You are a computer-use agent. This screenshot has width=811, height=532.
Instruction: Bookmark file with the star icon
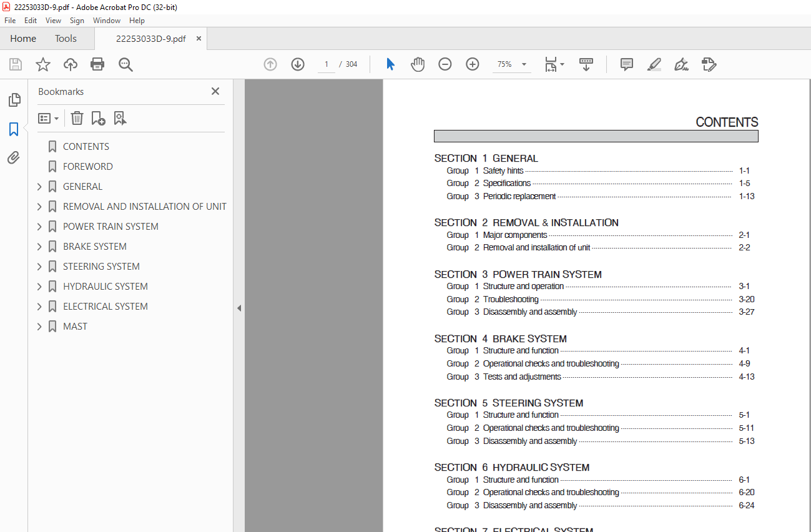pyautogui.click(x=43, y=64)
